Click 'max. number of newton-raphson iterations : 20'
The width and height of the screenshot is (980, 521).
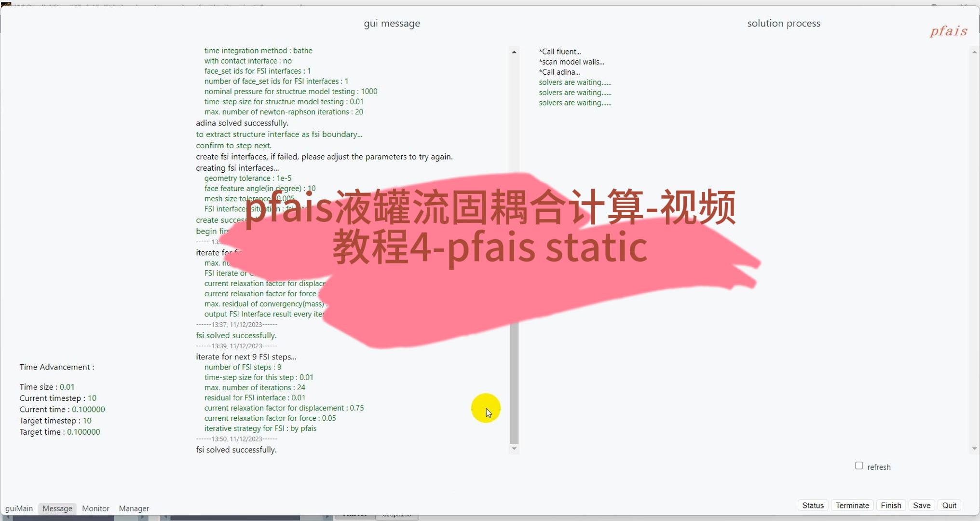tap(284, 112)
